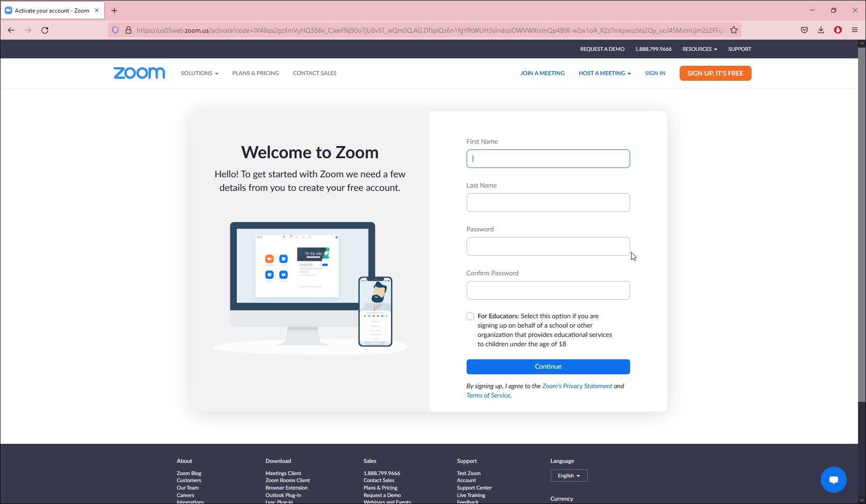This screenshot has height=504, width=866.
Task: Open the Firefox hamburger application menu
Action: click(x=855, y=30)
